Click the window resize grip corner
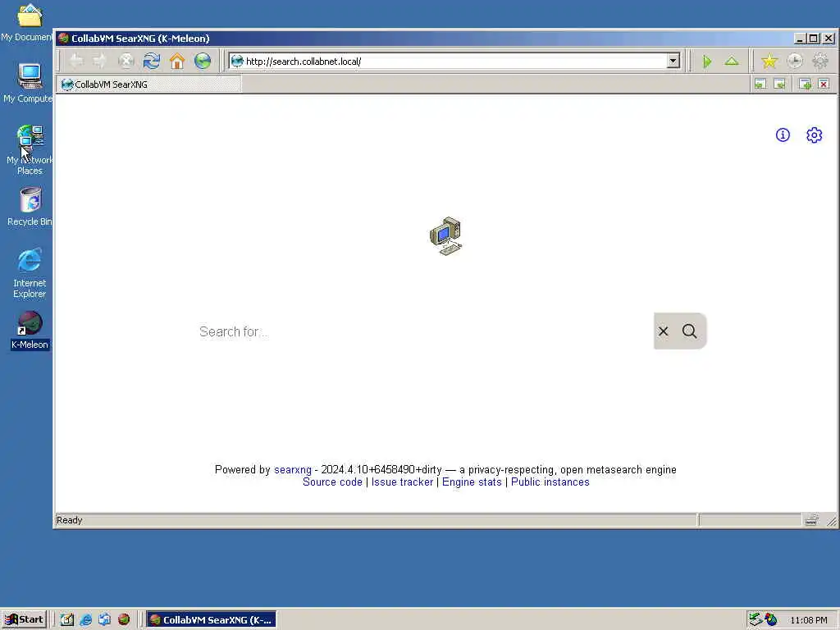Screen dimensions: 840x630 831,520
